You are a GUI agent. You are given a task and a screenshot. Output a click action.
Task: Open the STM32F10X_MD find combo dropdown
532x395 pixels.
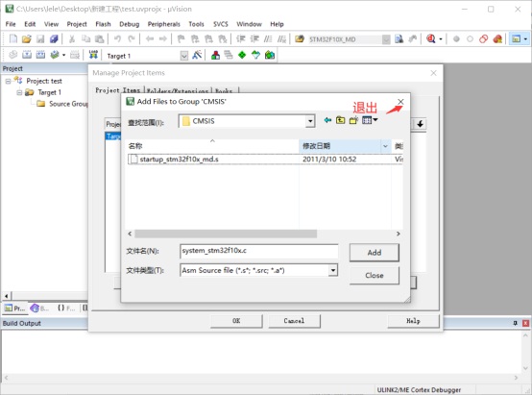[x=386, y=39]
